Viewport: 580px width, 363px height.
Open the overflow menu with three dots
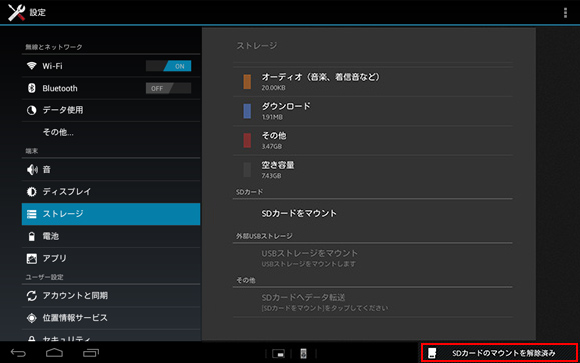coord(565,13)
